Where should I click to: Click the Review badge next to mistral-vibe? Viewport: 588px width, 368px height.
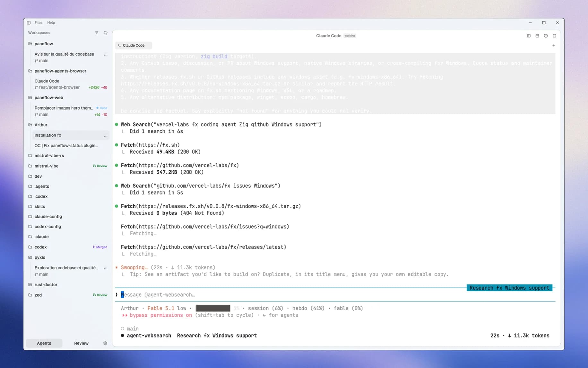(x=100, y=166)
